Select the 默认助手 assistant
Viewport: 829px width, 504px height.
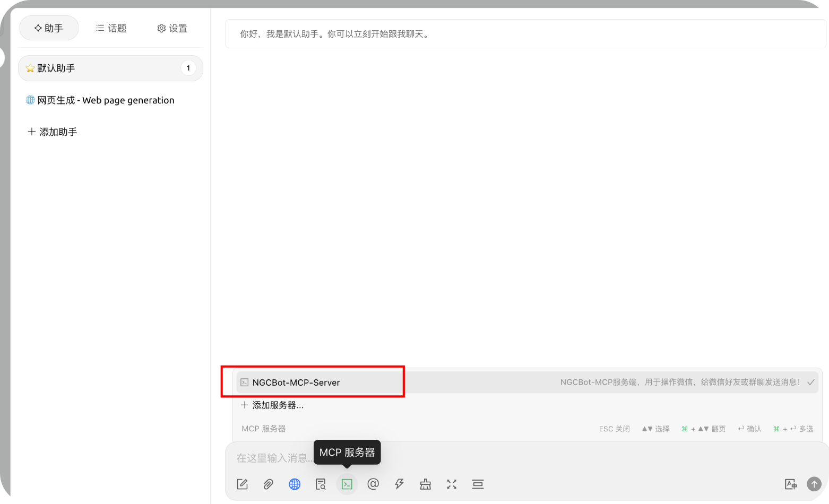[x=110, y=68]
